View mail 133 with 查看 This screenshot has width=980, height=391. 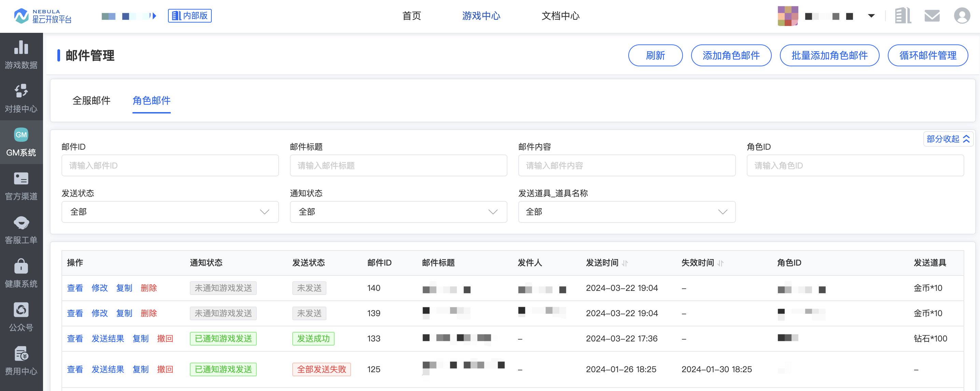tap(75, 338)
